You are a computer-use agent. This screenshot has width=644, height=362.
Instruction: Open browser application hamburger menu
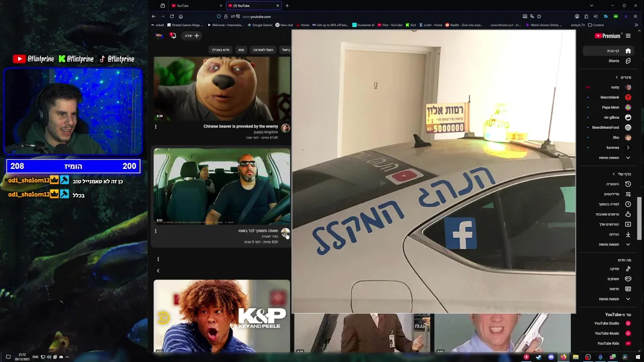point(635,17)
